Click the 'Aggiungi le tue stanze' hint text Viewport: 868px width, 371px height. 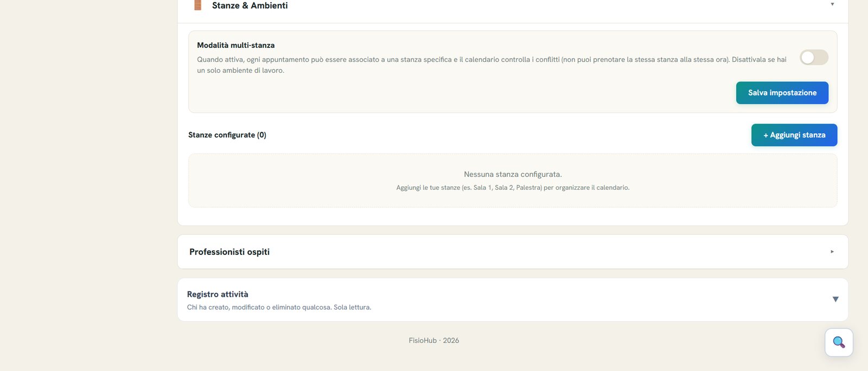click(x=513, y=188)
